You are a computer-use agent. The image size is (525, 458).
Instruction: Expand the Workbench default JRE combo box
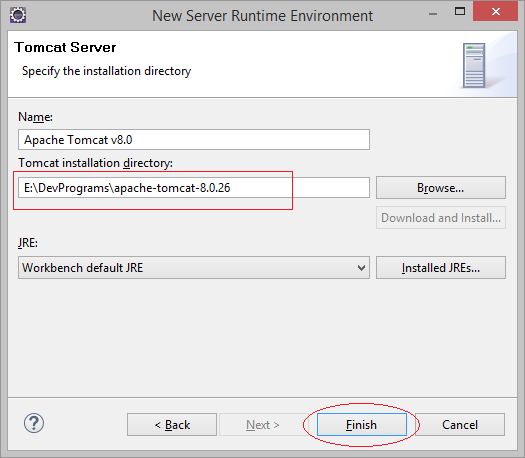click(x=194, y=268)
